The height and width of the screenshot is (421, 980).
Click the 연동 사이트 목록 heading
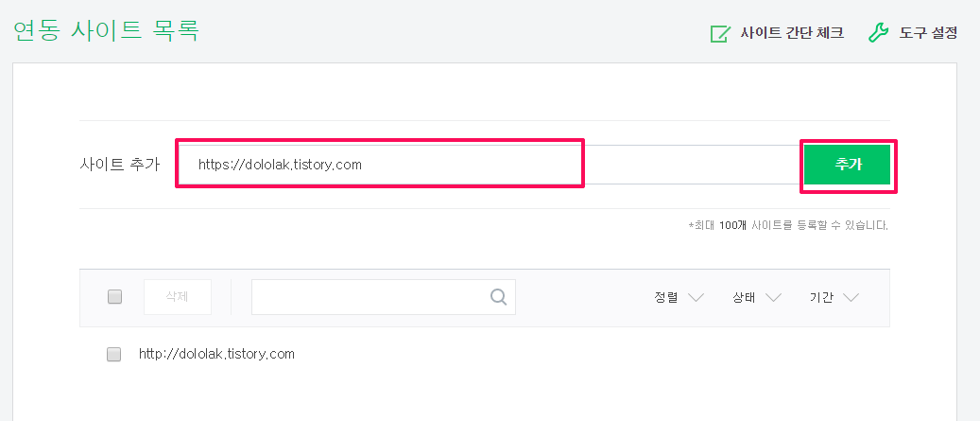(106, 30)
